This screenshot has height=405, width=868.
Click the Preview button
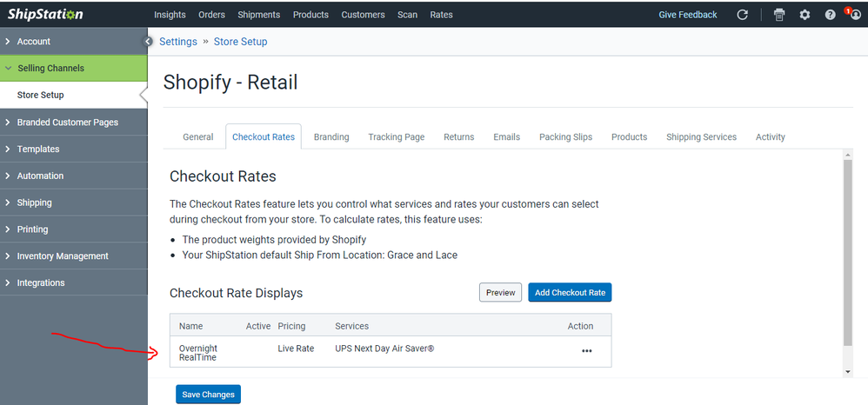click(x=500, y=293)
